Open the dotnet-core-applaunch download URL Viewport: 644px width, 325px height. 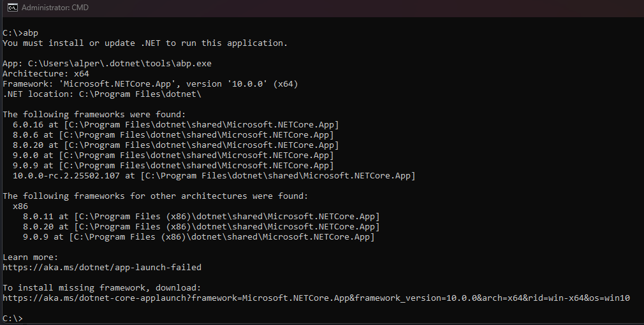pos(316,298)
